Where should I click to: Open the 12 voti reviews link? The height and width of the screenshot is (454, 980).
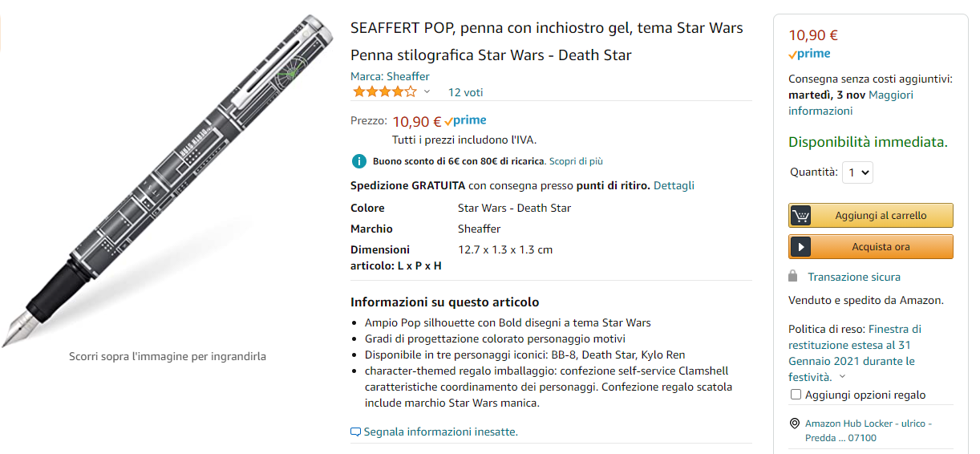point(465,92)
